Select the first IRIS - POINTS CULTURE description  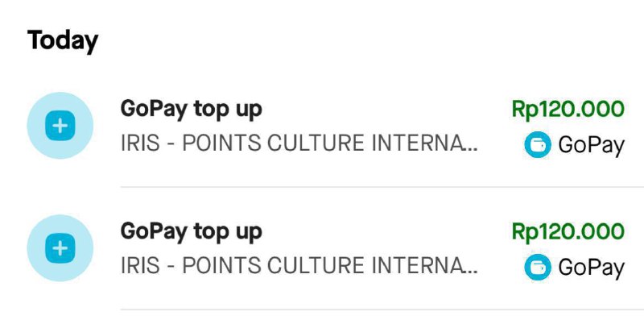[299, 143]
